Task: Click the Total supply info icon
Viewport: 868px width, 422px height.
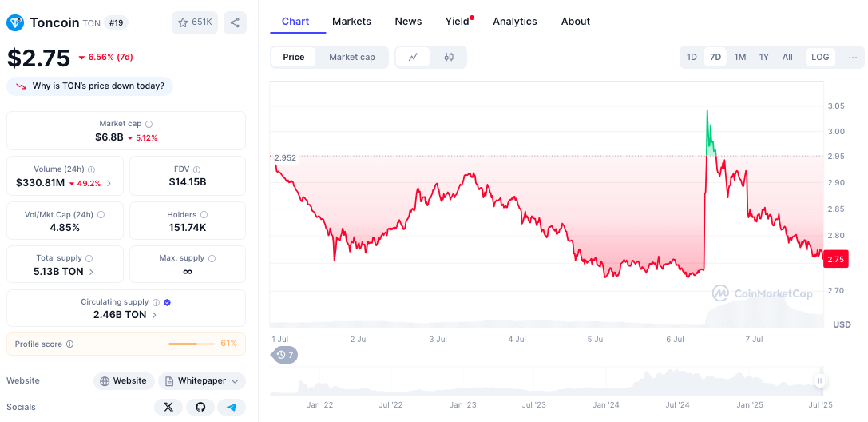Action: [89, 258]
